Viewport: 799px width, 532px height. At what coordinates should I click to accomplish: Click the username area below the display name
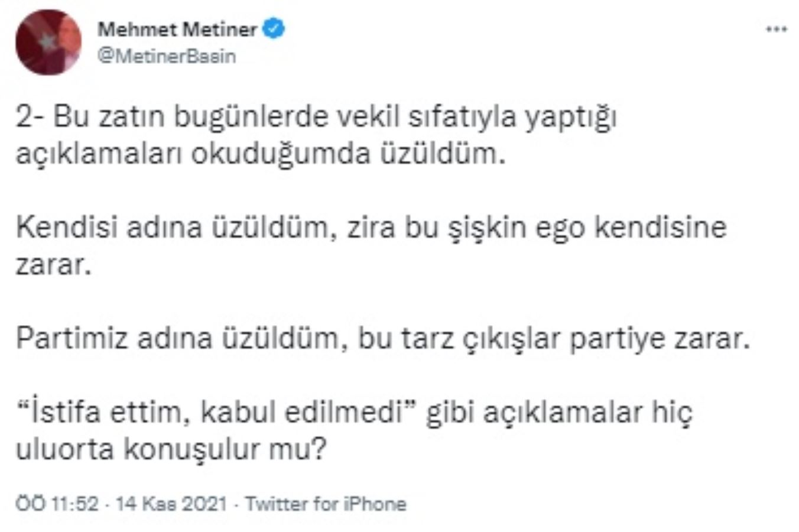[x=168, y=56]
